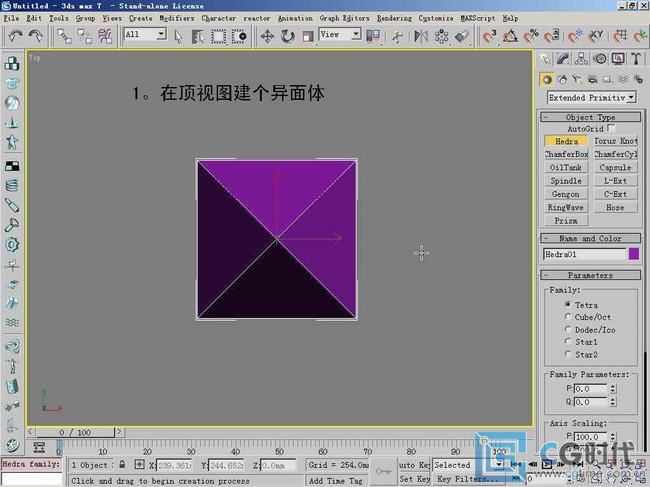Select the Move transform tool
The height and width of the screenshot is (487, 650).
(x=267, y=36)
